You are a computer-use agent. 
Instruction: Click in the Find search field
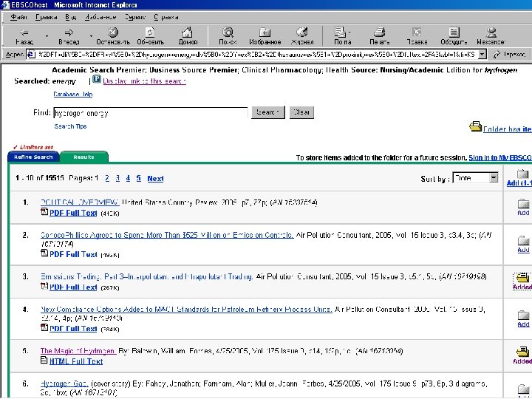click(x=151, y=113)
